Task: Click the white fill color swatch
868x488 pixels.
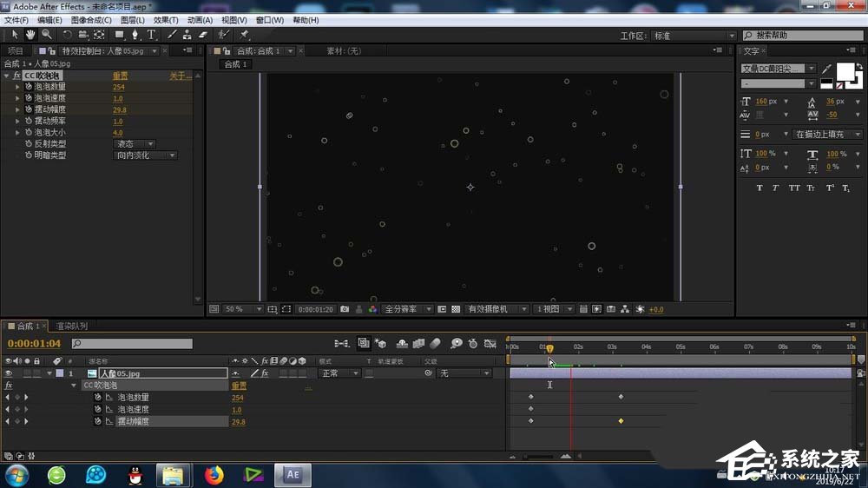Action: click(844, 70)
